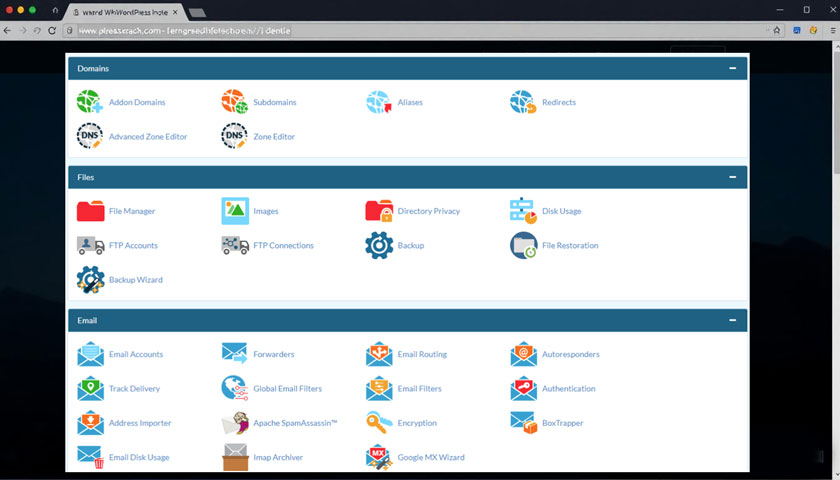Bookmark this page with the star icon
Viewport: 840px width, 480px height.
click(776, 31)
